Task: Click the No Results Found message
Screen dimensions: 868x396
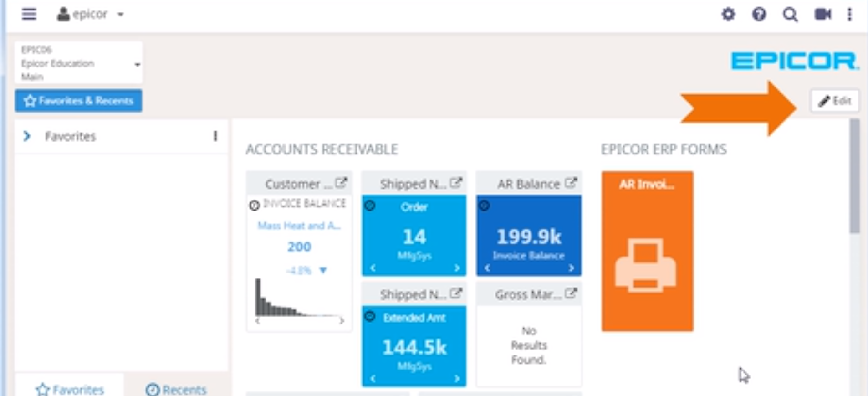Action: tap(529, 345)
